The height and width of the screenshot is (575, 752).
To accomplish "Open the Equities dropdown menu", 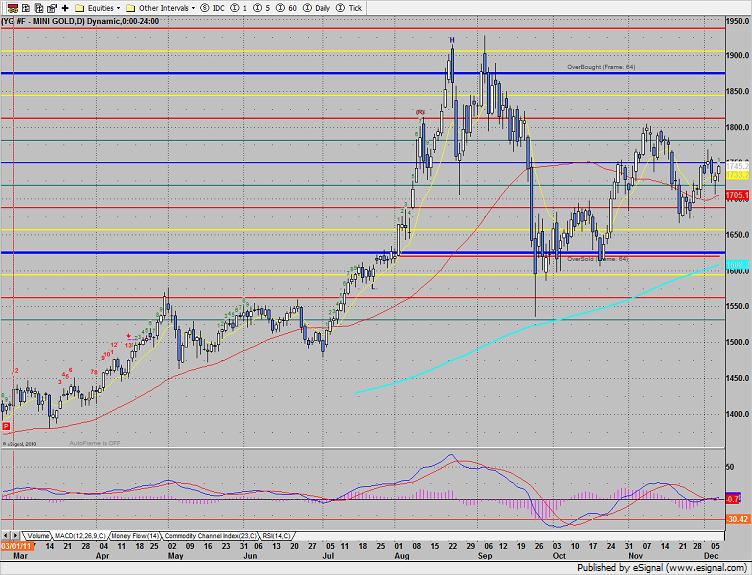I will (x=100, y=7).
